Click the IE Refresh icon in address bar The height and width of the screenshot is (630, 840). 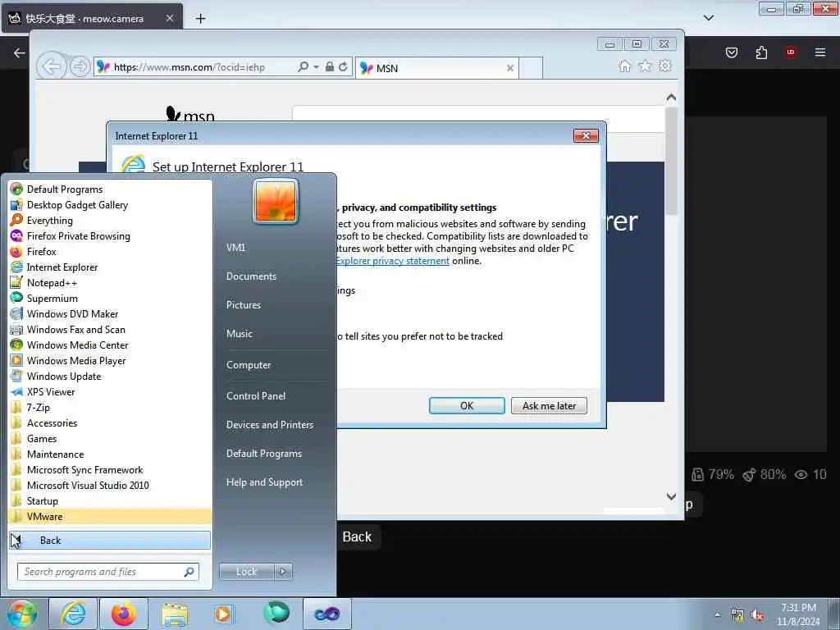(x=343, y=67)
